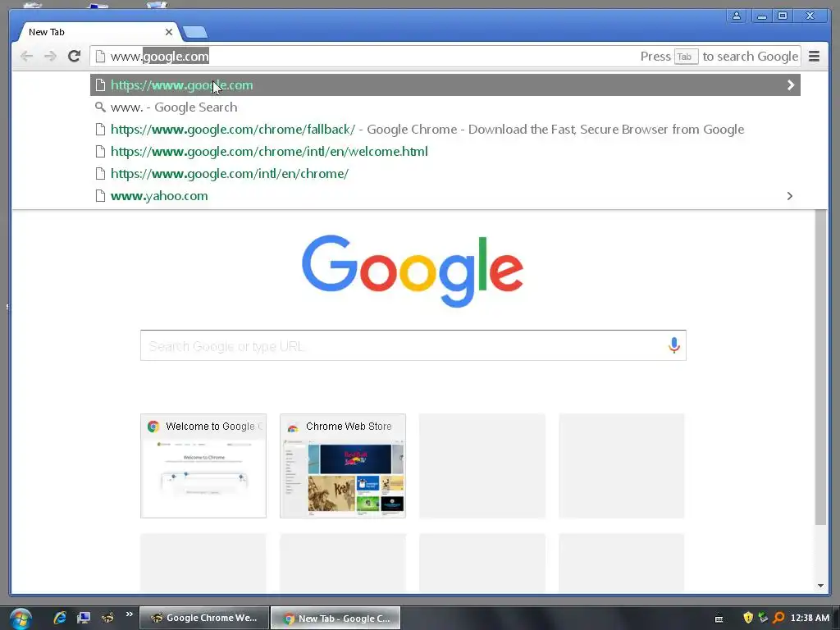Select the www.yahoo.com suggestion
840x630 pixels.
tap(445, 196)
